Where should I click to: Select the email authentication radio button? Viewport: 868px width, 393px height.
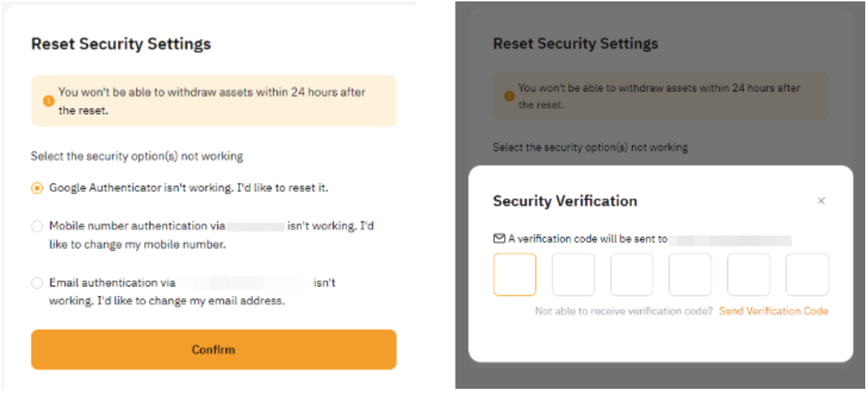click(x=37, y=283)
